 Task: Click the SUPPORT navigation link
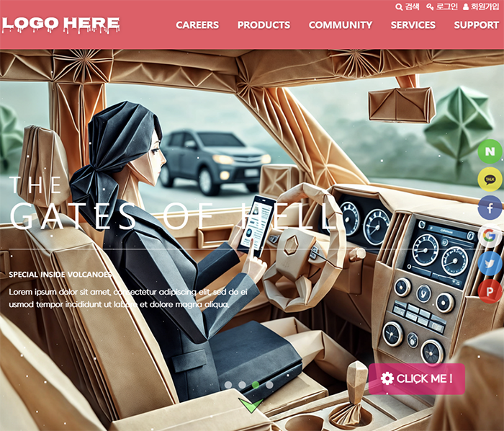(x=477, y=25)
